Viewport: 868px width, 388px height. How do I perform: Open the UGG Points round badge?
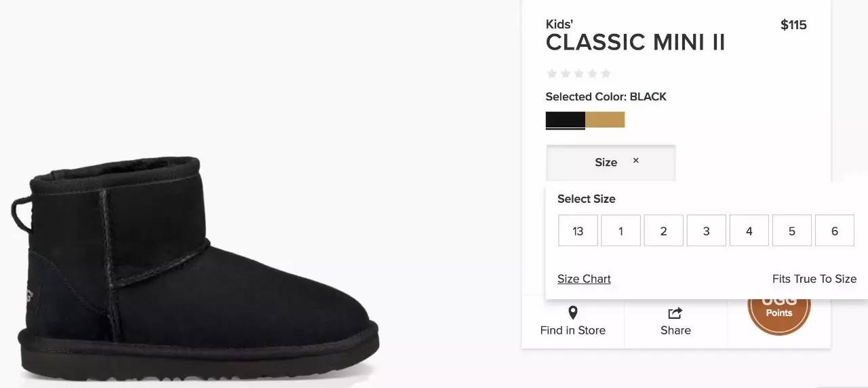tap(779, 313)
